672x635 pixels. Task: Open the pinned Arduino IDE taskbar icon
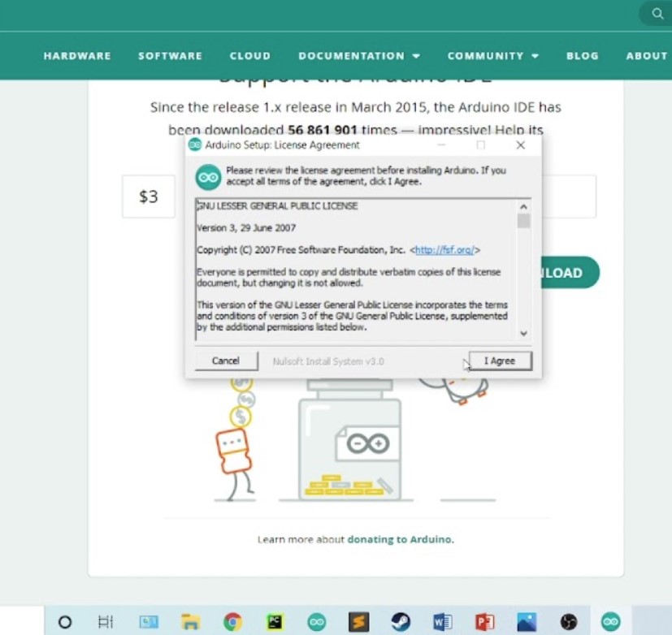pyautogui.click(x=317, y=622)
